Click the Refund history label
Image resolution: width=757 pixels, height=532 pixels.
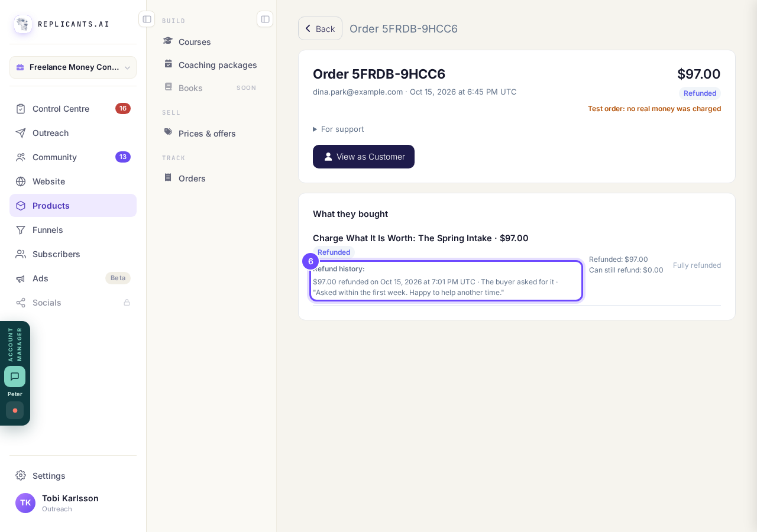pos(339,269)
